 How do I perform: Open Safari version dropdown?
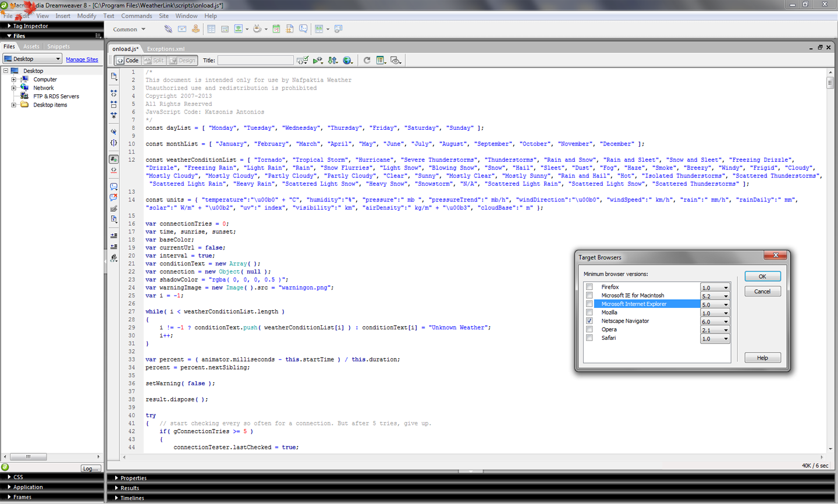[x=715, y=338]
